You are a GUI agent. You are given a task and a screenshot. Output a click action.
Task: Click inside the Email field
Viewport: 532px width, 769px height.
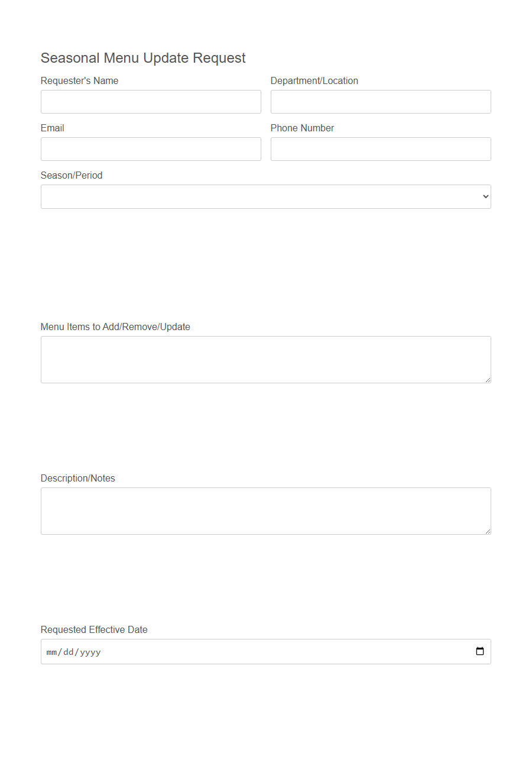tap(151, 148)
